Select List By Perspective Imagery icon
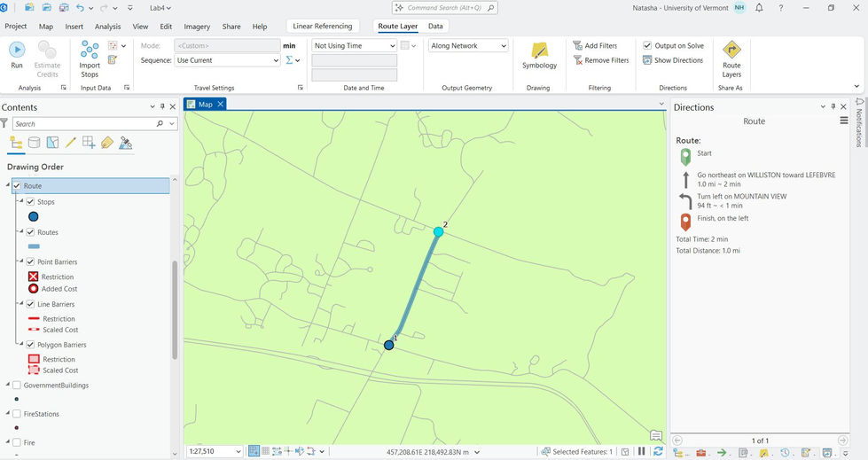868x460 pixels. (x=126, y=143)
